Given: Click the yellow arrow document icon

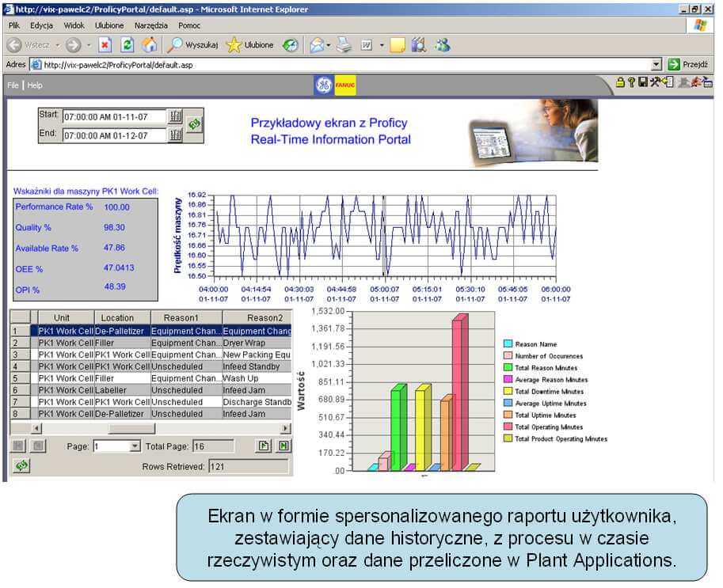Looking at the screenshot, I should [x=668, y=82].
